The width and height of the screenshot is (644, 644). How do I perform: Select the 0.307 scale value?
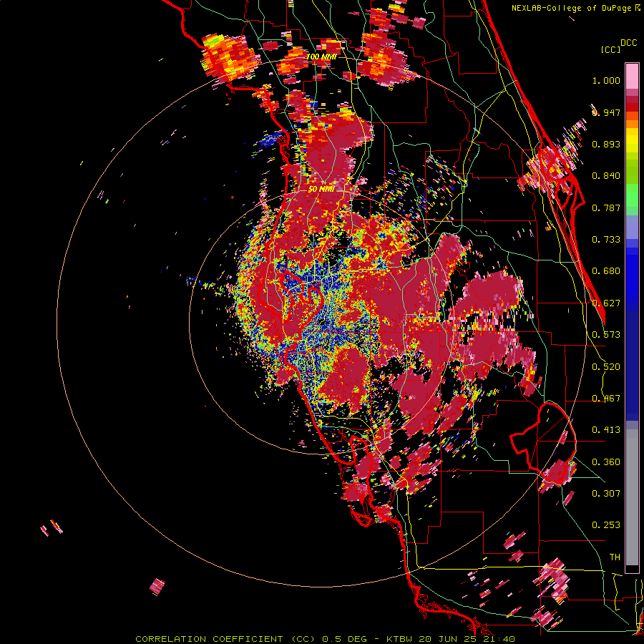coord(606,494)
